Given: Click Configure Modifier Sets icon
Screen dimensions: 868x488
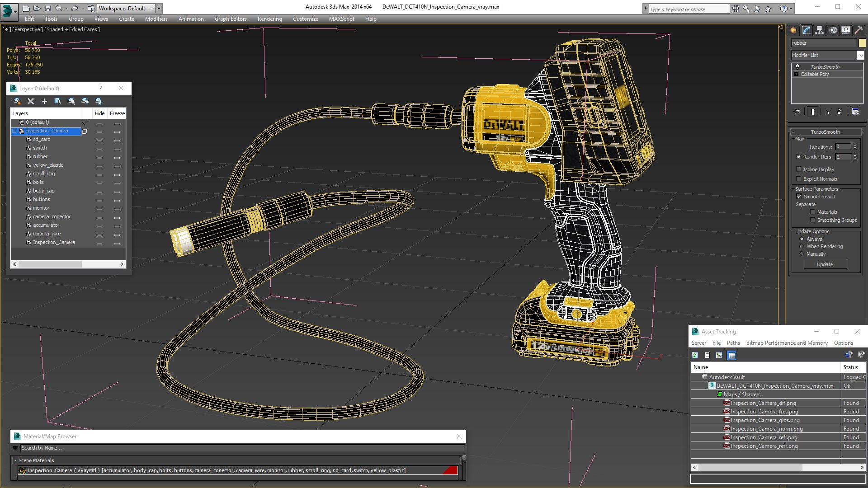Looking at the screenshot, I should click(855, 112).
